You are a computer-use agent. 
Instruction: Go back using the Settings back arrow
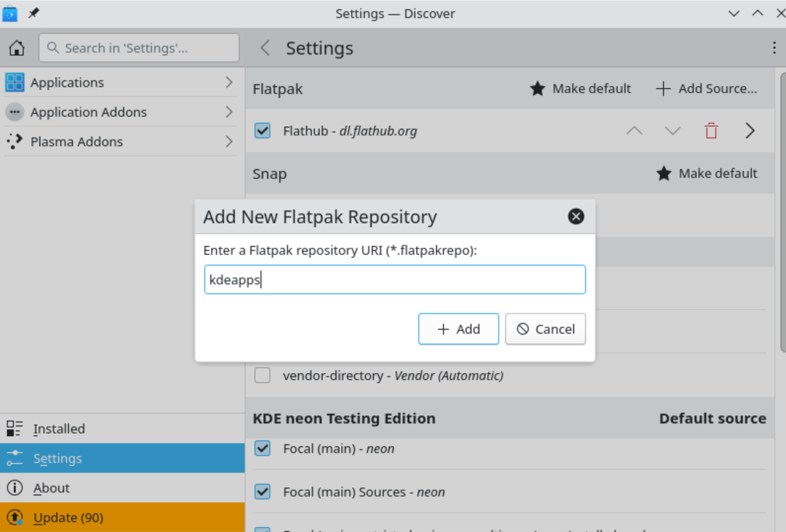pyautogui.click(x=265, y=48)
